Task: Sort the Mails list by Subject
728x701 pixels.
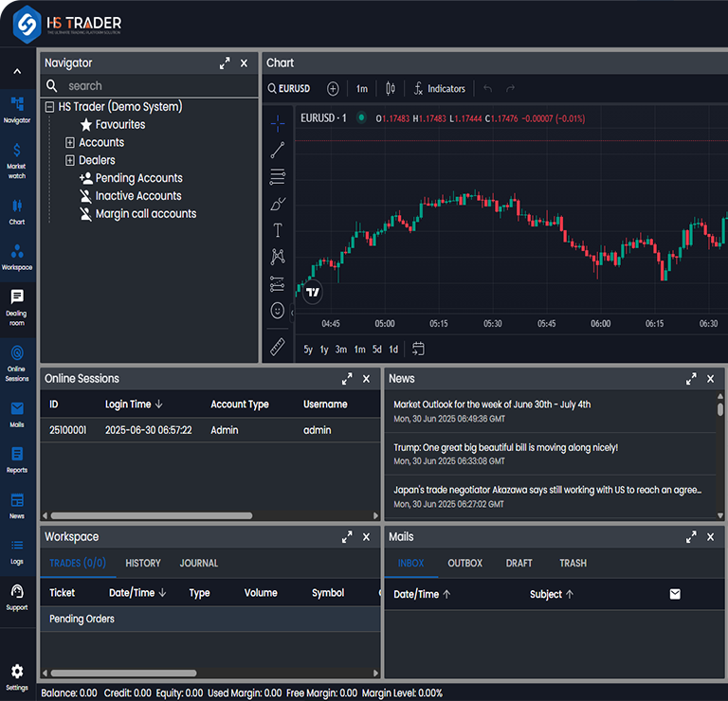Action: click(552, 594)
